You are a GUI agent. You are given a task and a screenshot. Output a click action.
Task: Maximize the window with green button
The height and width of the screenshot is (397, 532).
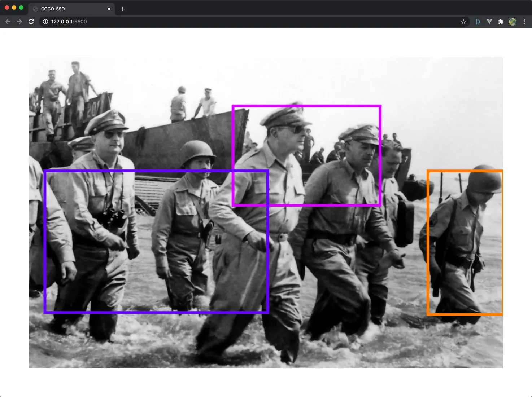coord(21,8)
